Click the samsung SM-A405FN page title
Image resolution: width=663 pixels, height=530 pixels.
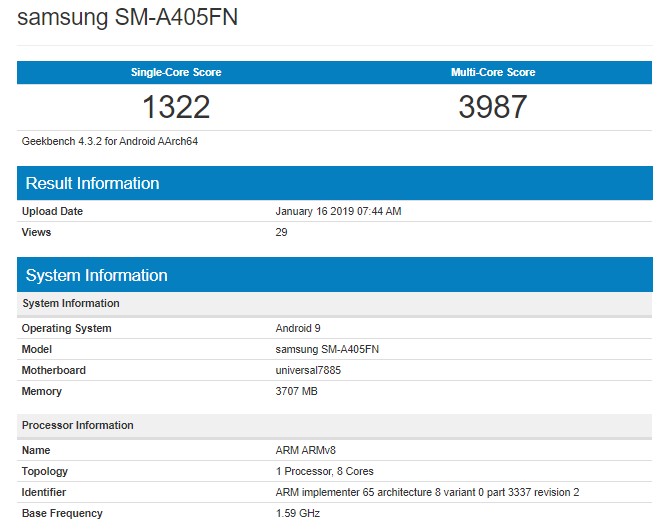coord(127,18)
